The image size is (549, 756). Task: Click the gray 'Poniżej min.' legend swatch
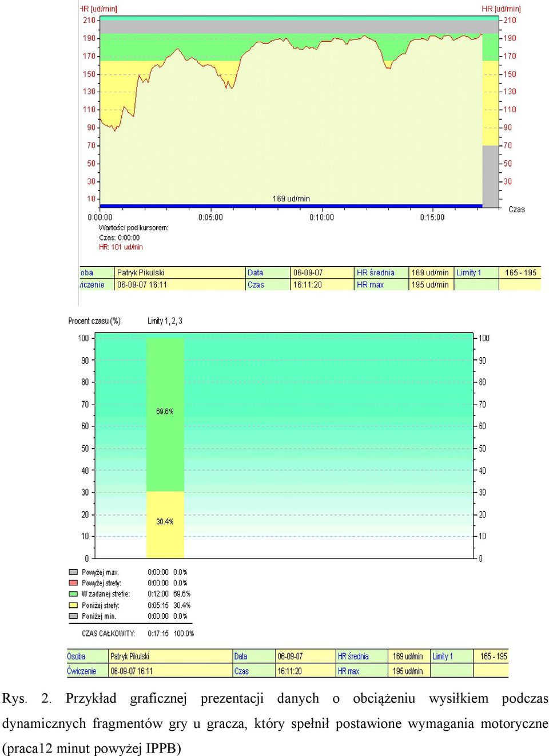73,616
